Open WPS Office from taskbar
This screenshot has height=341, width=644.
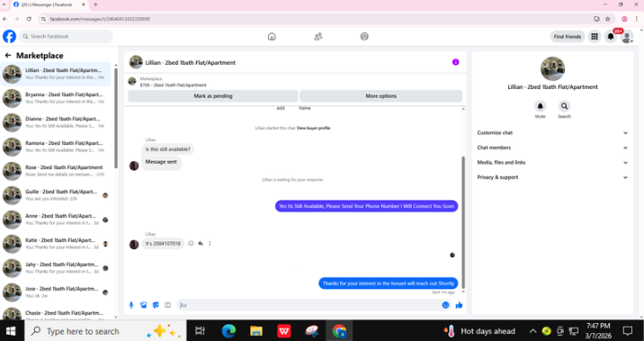[284, 331]
